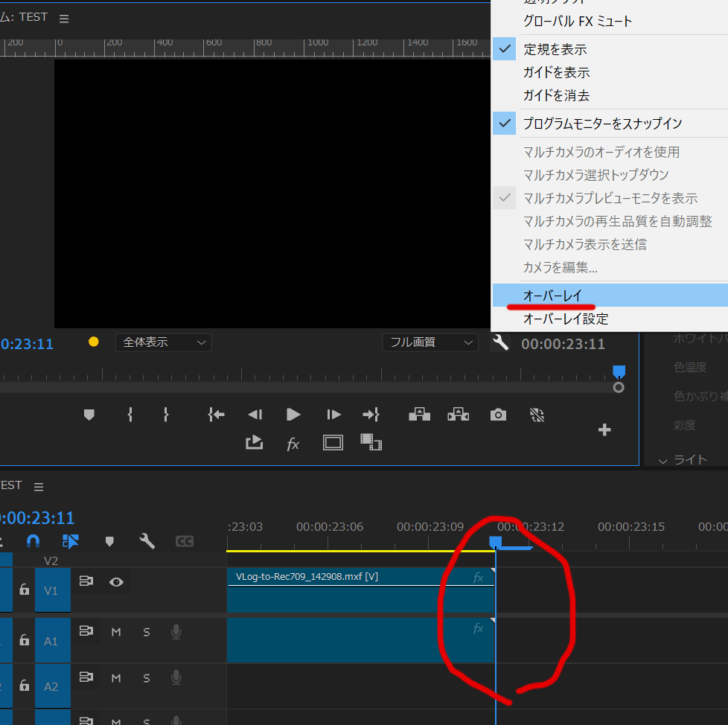Click the Program Monitor zoom scroll bar end handle

pos(619,387)
